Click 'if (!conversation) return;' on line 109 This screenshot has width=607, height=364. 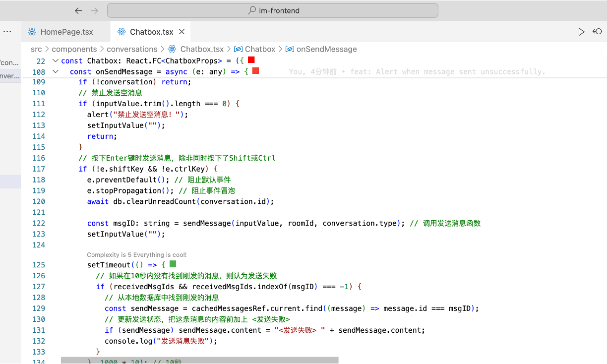pos(135,82)
